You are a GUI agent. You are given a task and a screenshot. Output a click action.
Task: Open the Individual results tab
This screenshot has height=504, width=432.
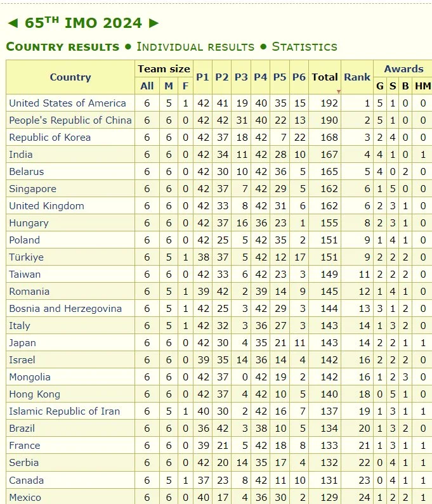click(x=195, y=47)
